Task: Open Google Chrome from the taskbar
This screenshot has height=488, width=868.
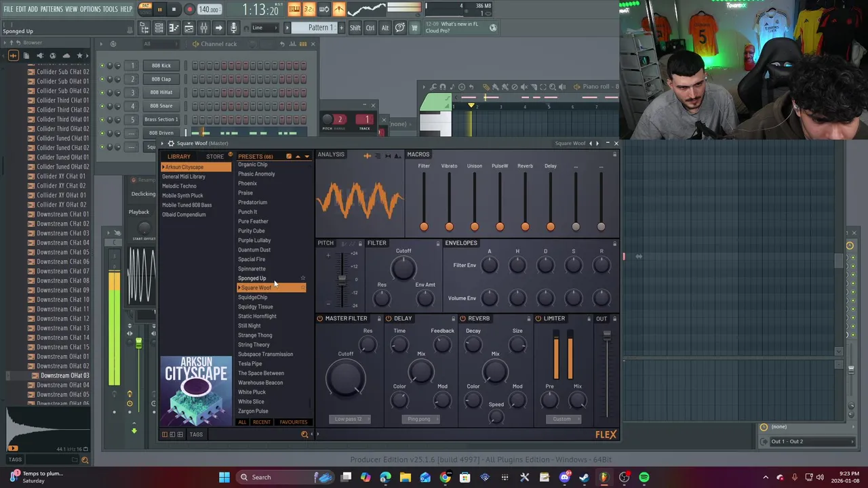Action: pyautogui.click(x=445, y=477)
